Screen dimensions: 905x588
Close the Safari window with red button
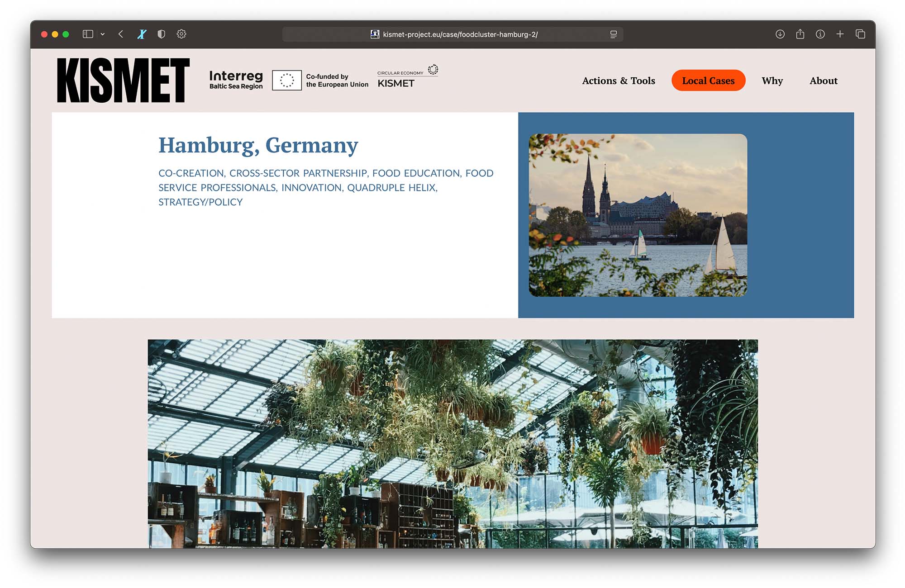(44, 34)
